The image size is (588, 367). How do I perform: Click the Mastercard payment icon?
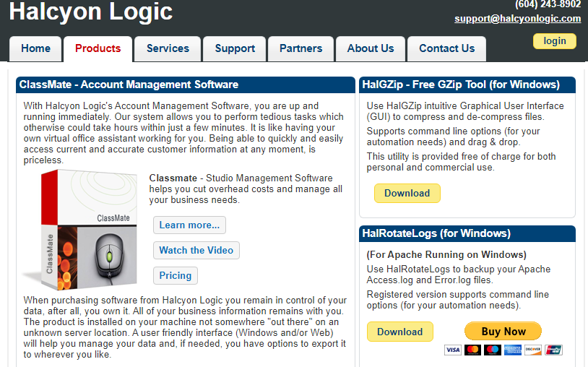click(473, 350)
